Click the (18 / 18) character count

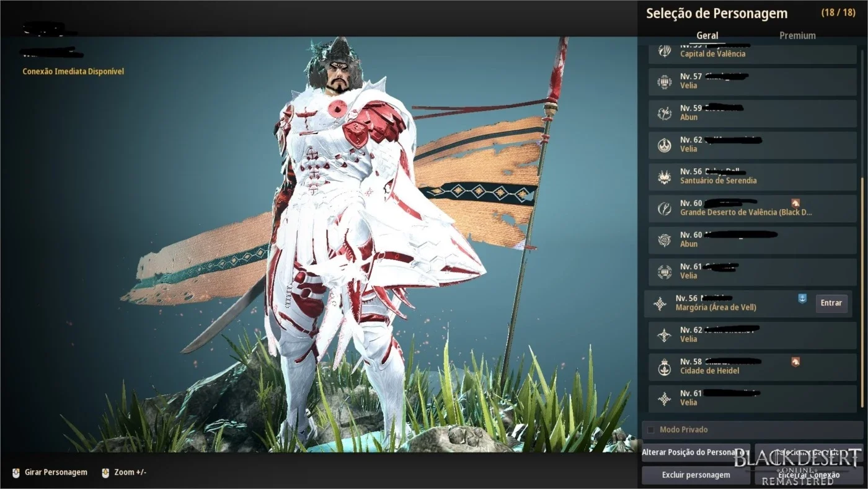838,12
